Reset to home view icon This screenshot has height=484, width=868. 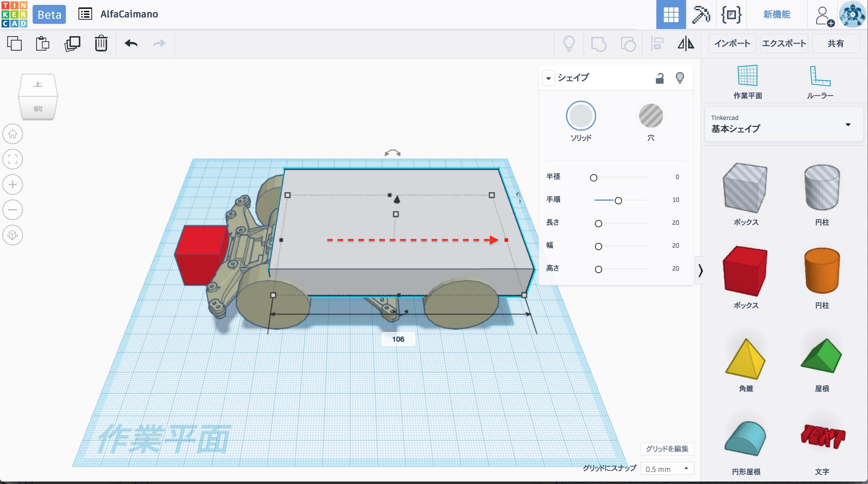click(13, 134)
